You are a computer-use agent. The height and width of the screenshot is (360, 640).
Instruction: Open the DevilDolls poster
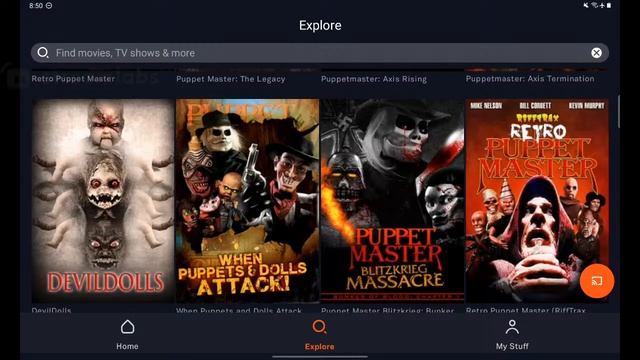tap(103, 200)
